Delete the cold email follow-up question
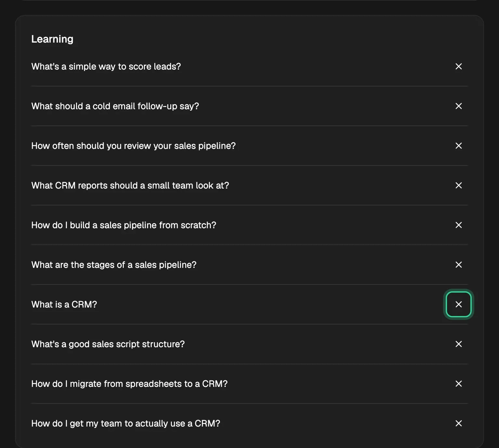Screen dimensions: 499x448 pos(459,106)
